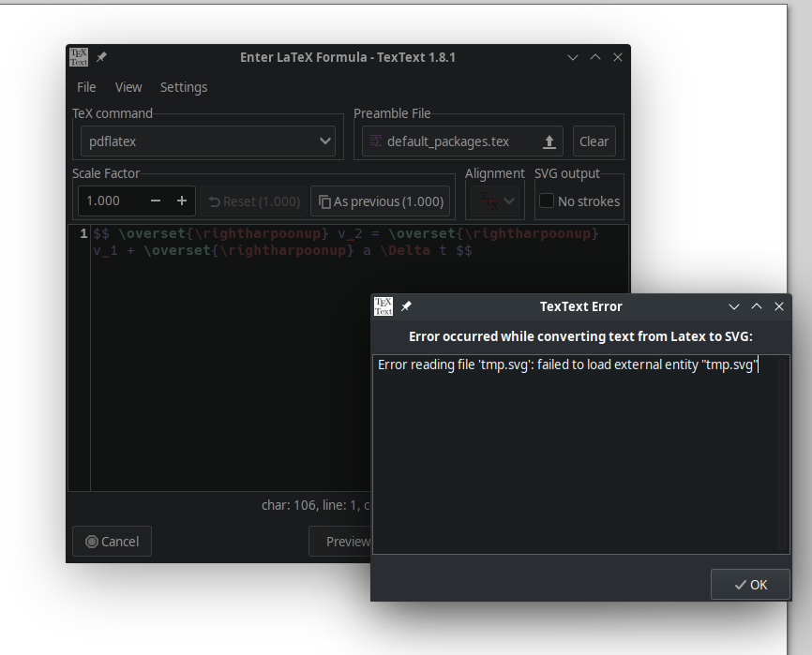
Task: Click the alignment anchor icon
Action: pyautogui.click(x=489, y=200)
